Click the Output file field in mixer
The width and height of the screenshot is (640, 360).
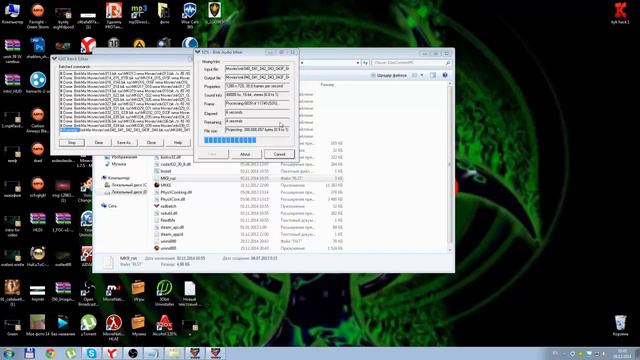click(x=257, y=78)
